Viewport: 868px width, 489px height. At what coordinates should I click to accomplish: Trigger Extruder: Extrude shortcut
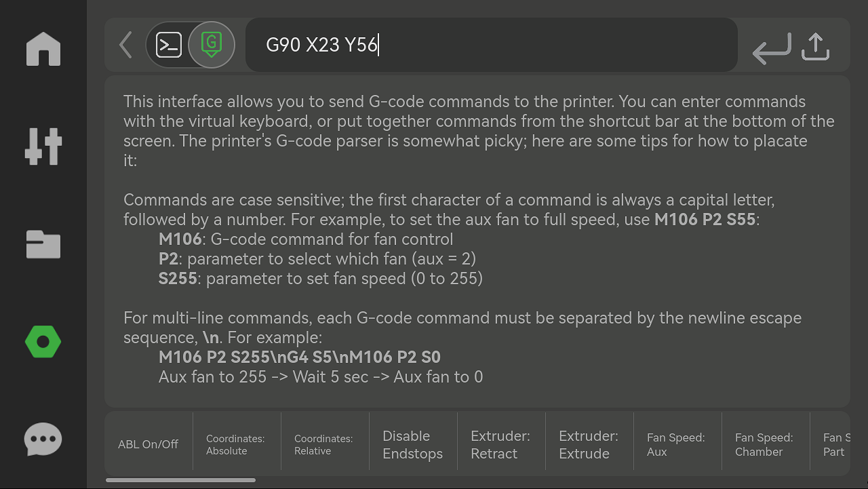589,444
